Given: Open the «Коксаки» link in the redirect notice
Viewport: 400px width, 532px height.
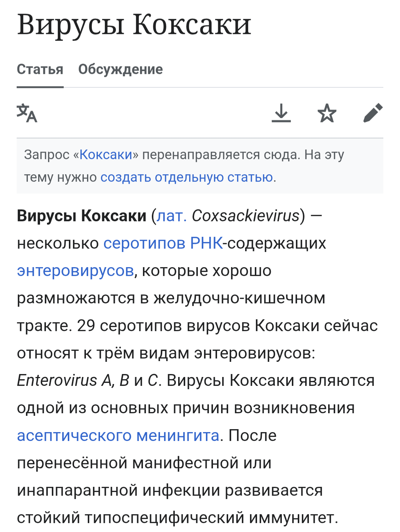Looking at the screenshot, I should [x=106, y=155].
